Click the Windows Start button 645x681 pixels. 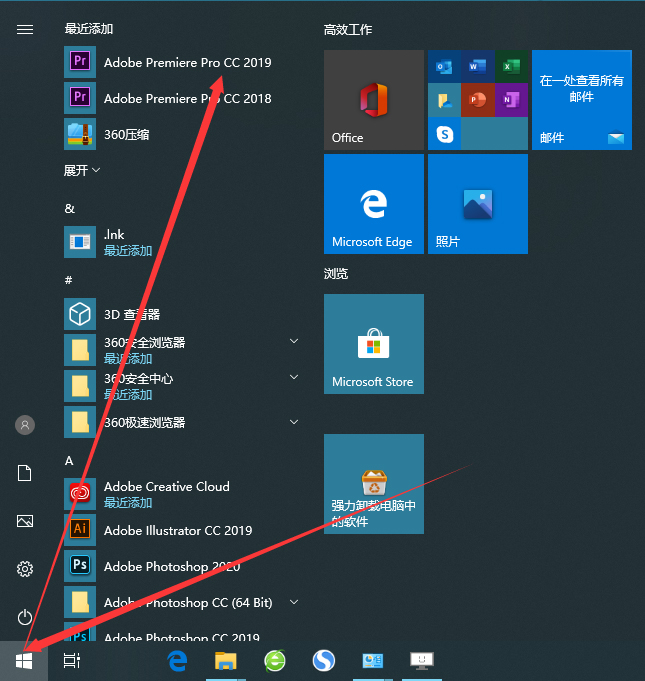pos(25,660)
